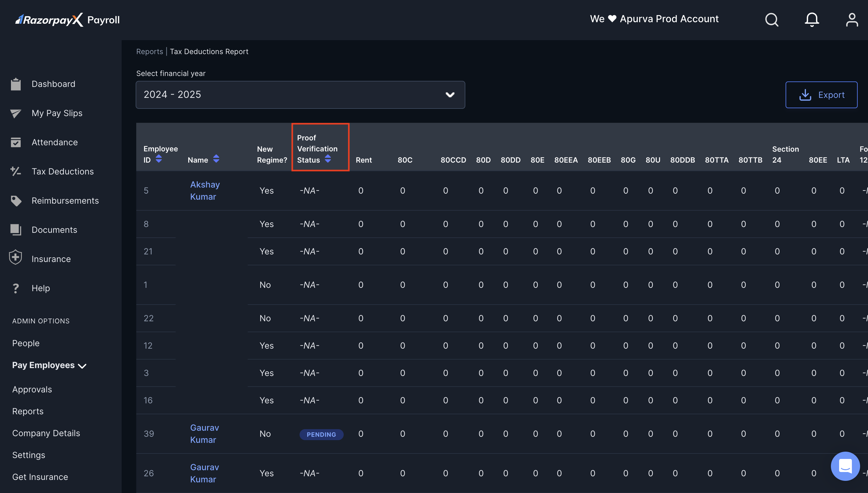Click Tax Deductions Report breadcrumb
This screenshot has height=493, width=868.
209,51
